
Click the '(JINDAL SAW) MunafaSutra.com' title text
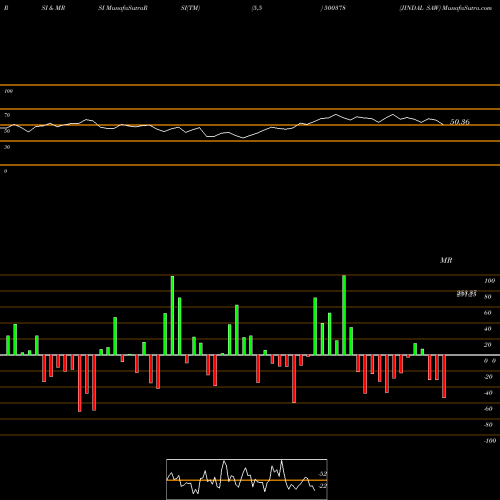(x=446, y=8)
